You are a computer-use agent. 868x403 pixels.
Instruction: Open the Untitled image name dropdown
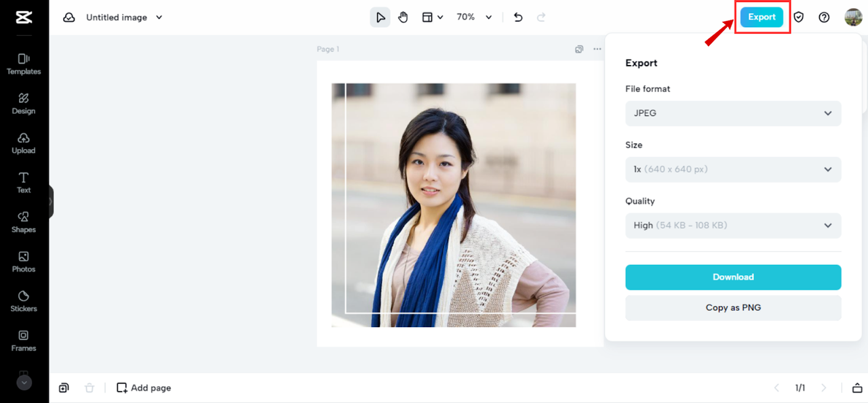pos(124,18)
